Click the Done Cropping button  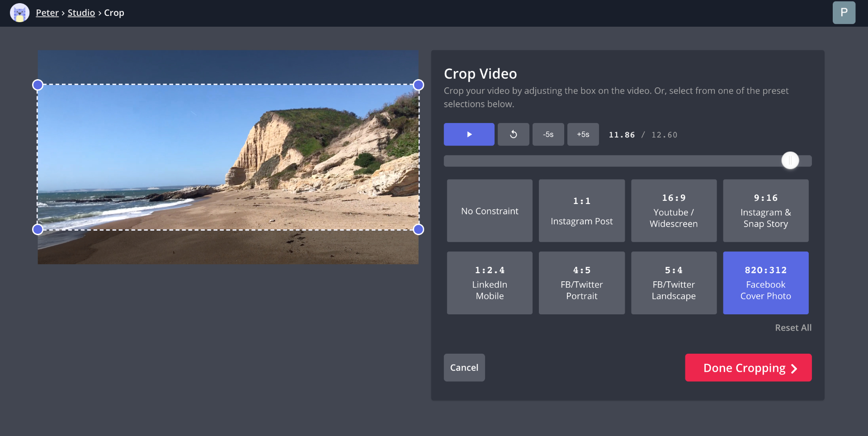[x=748, y=368]
